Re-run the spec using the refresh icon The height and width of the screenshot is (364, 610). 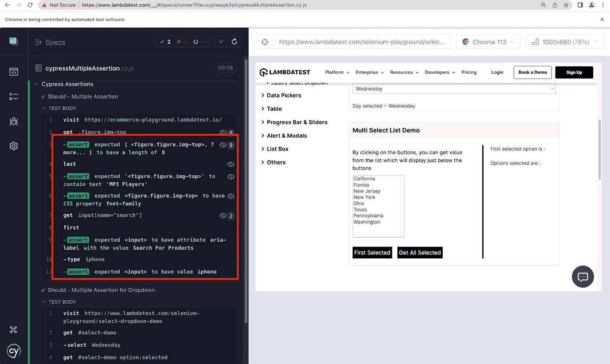coord(235,41)
